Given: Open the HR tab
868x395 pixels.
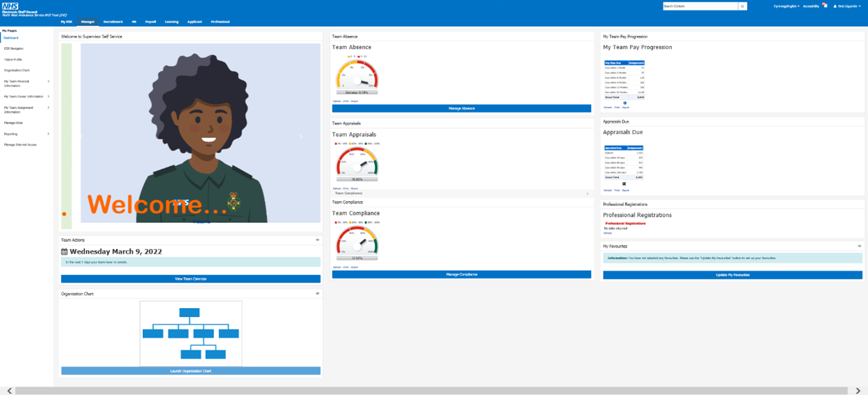Looking at the screenshot, I should [134, 21].
